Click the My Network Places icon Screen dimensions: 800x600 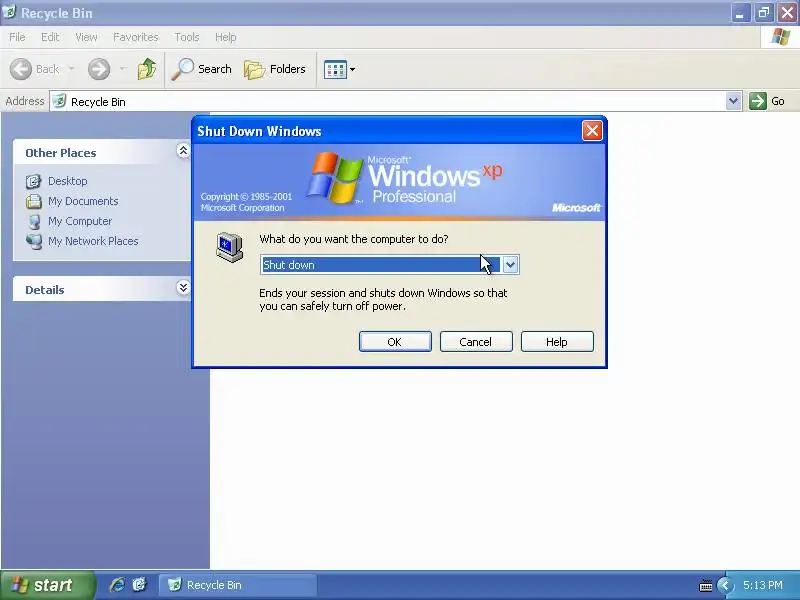[34, 241]
